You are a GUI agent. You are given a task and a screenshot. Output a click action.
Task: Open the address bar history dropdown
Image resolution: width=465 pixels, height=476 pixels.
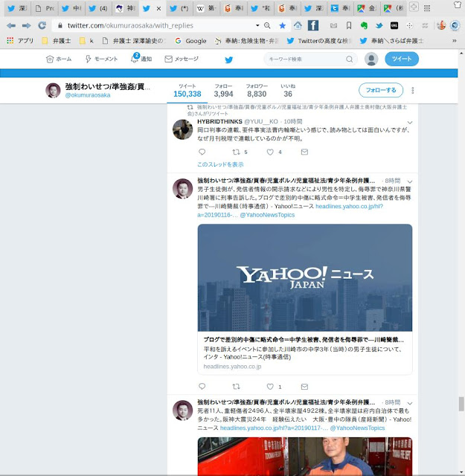[x=257, y=25]
